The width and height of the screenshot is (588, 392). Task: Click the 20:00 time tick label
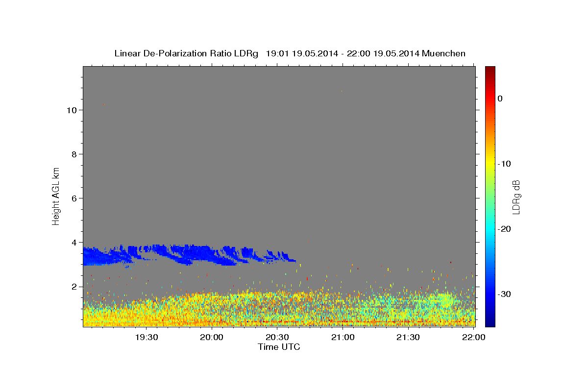[212, 337]
